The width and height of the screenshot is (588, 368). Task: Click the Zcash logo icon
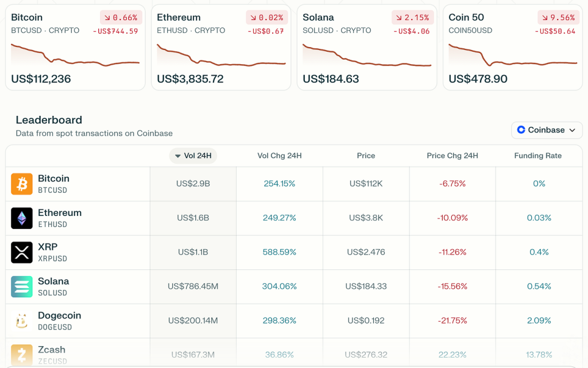(22, 354)
